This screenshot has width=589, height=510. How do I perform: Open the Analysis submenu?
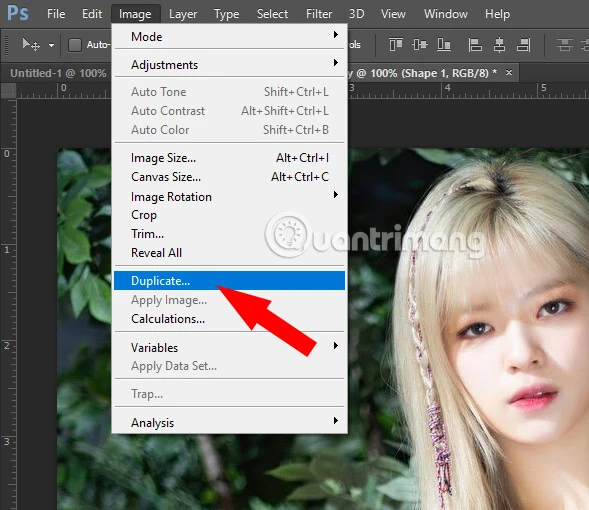230,422
